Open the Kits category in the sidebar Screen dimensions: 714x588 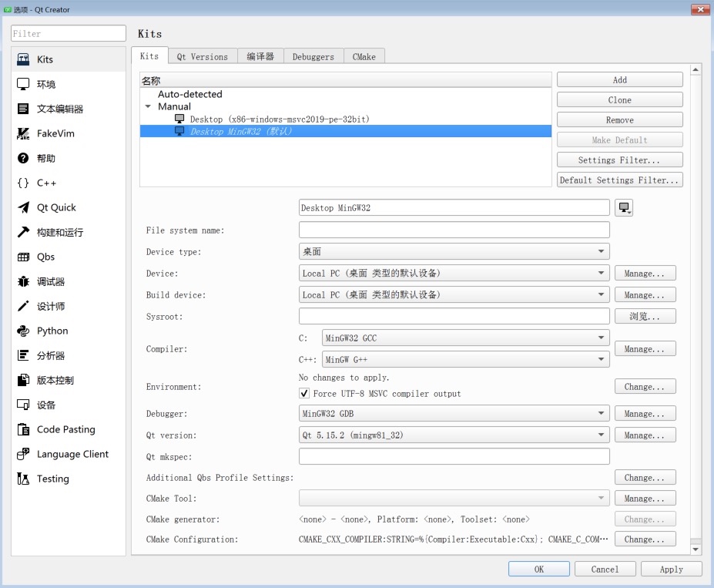[69, 59]
